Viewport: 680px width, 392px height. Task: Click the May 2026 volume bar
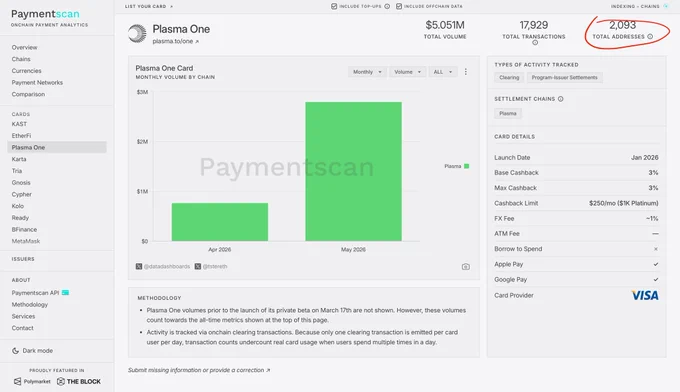click(x=353, y=171)
